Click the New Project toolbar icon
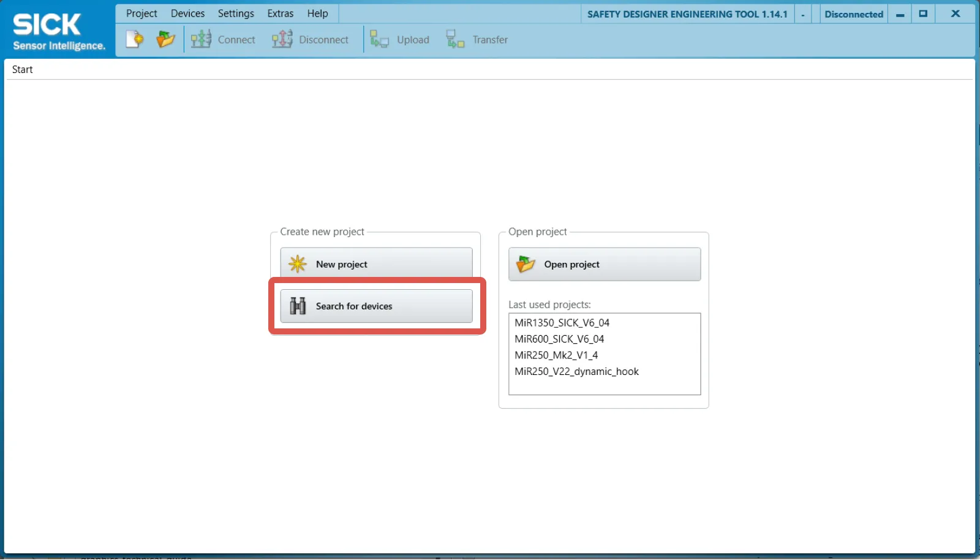This screenshot has width=980, height=560. click(x=134, y=39)
